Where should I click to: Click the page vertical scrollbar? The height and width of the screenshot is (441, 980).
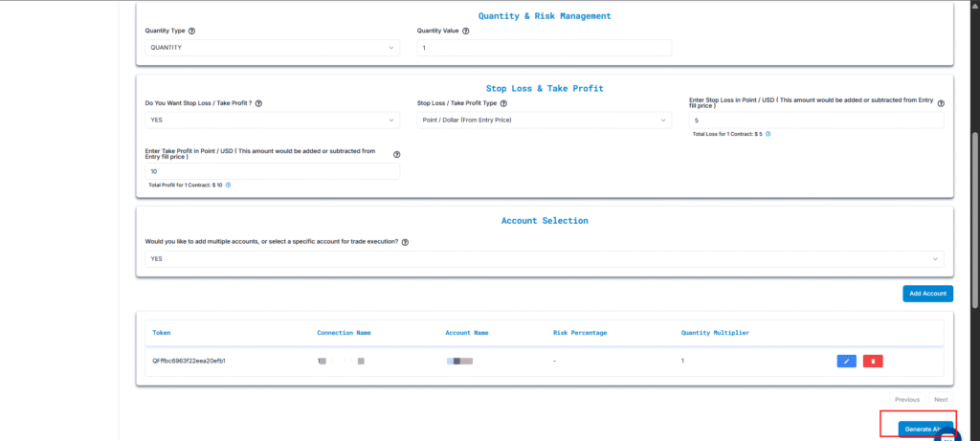pos(975,219)
